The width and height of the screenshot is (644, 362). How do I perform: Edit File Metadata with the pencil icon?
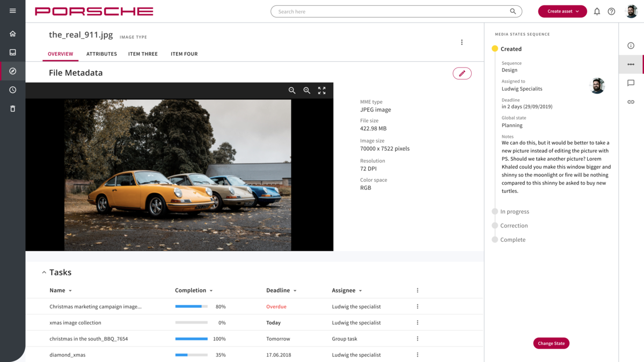click(x=462, y=73)
